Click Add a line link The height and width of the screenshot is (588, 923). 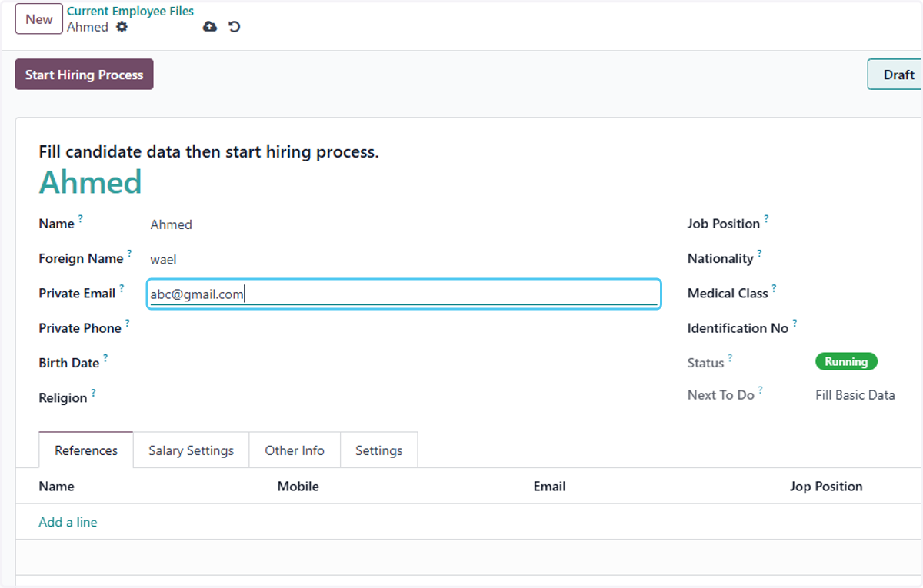coord(68,522)
